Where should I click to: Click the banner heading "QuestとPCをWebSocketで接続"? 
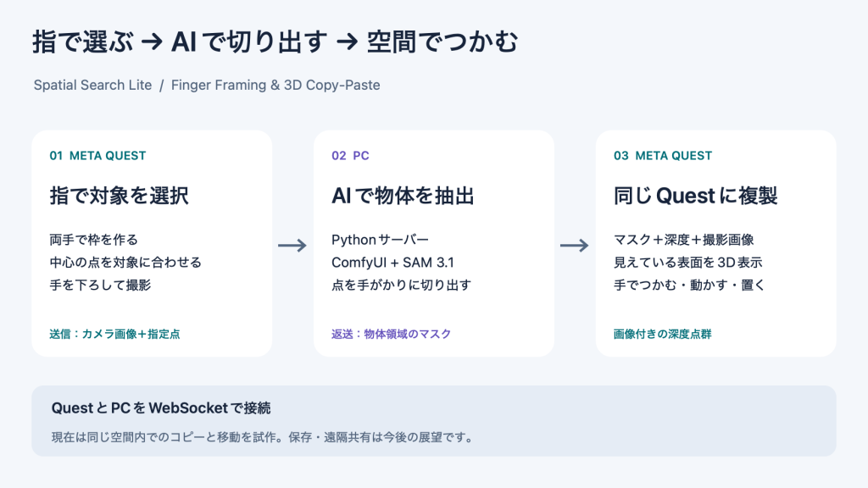(161, 408)
